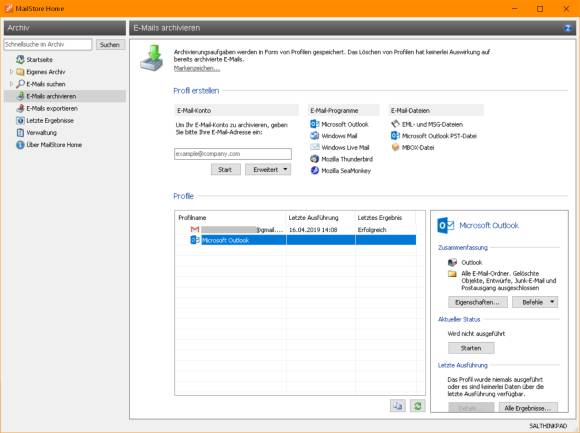Image resolution: width=580 pixels, height=433 pixels.
Task: Click the Eigenschaften... button
Action: coord(477,302)
